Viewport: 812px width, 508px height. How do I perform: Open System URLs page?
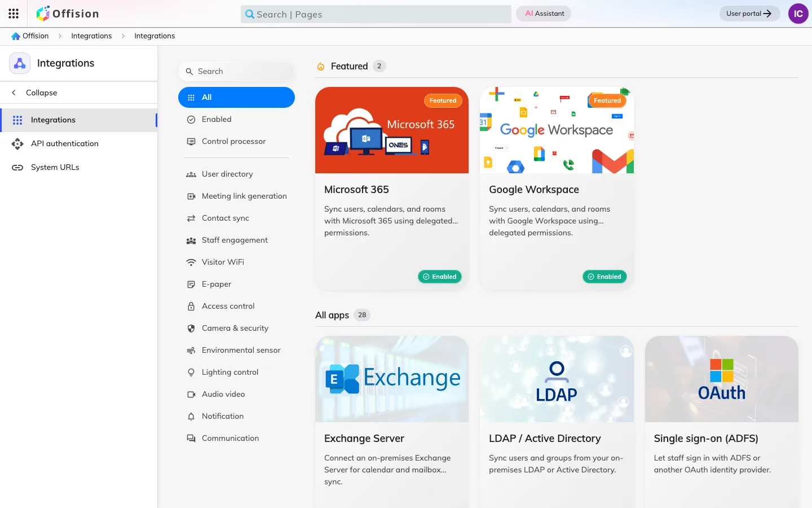(78, 168)
